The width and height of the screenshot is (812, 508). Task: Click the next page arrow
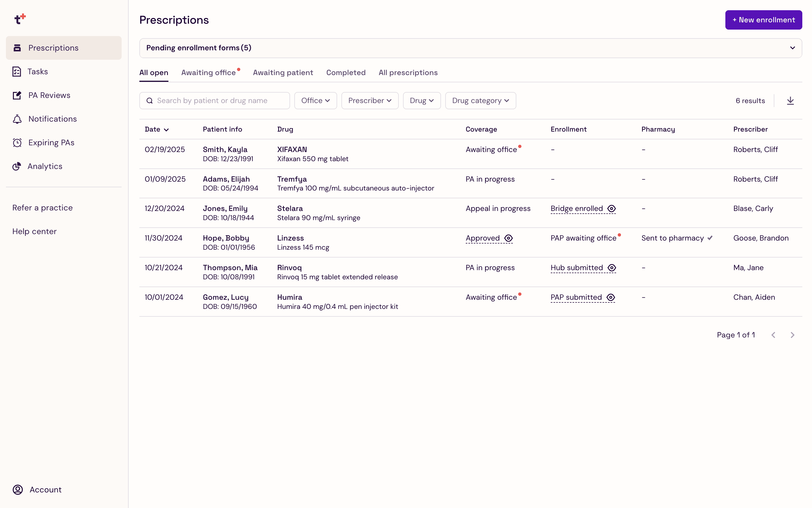point(792,335)
